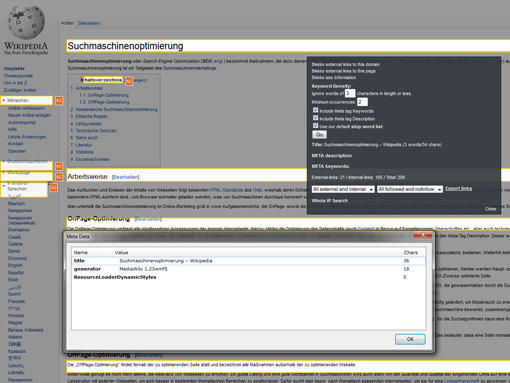The image size is (510, 383).
Task: Click the Wikipedia globe logo
Action: pos(26,22)
